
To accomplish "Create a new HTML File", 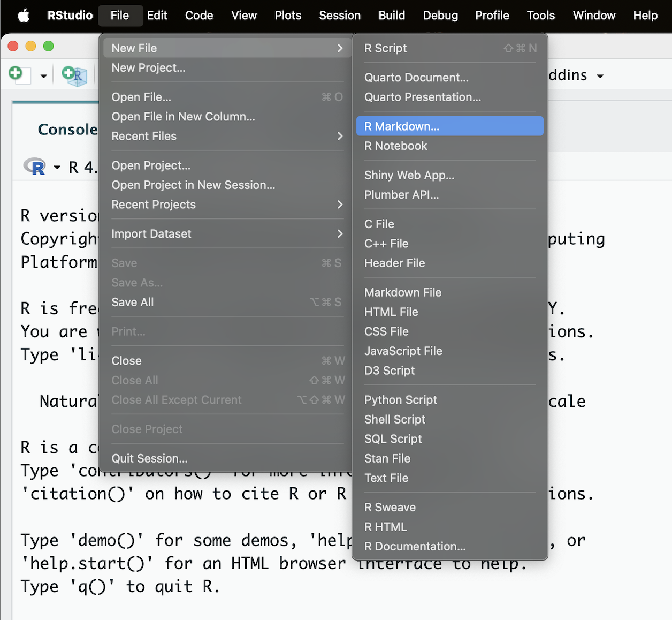I will tap(450, 312).
